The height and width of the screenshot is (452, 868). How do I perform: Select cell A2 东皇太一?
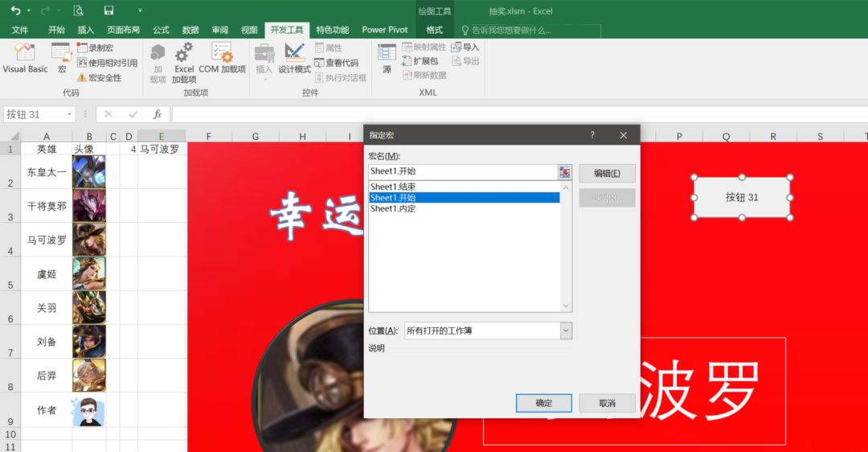click(x=47, y=172)
